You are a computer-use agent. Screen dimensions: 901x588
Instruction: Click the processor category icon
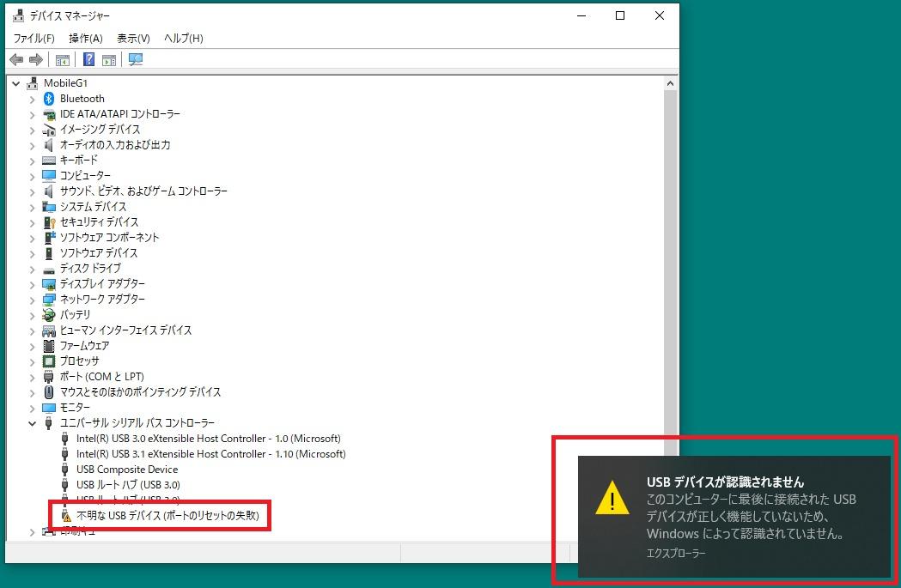click(x=49, y=361)
